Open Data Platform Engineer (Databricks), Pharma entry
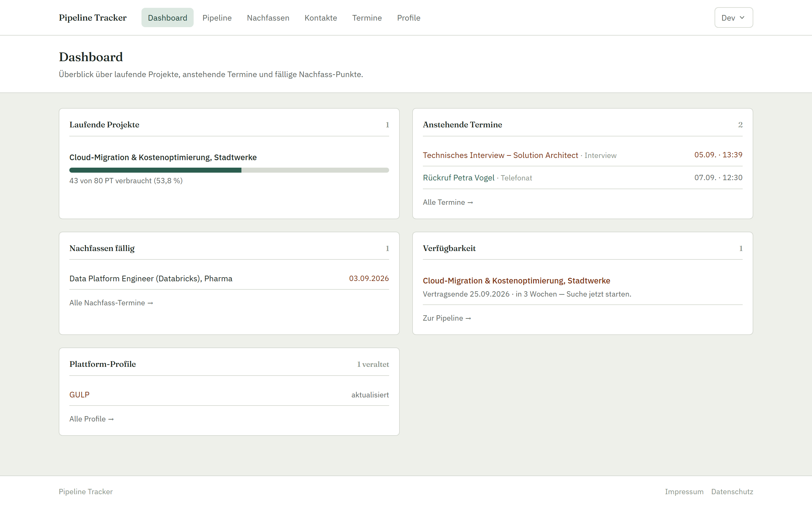The image size is (812, 507). click(151, 279)
